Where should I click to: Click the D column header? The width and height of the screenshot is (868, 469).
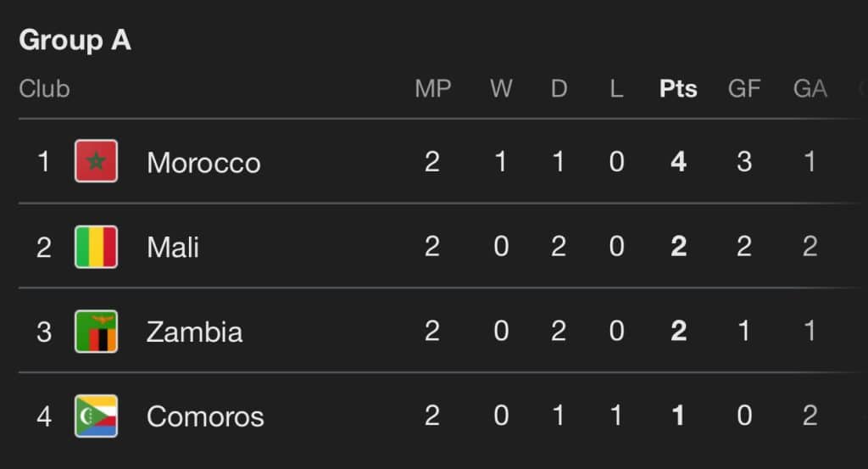pyautogui.click(x=559, y=88)
